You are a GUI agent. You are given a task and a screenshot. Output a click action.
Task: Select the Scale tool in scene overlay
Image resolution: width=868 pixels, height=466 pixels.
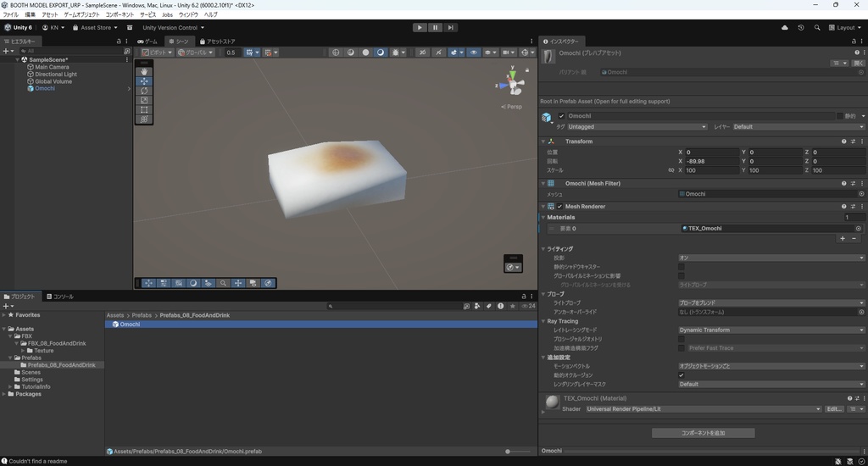click(144, 100)
